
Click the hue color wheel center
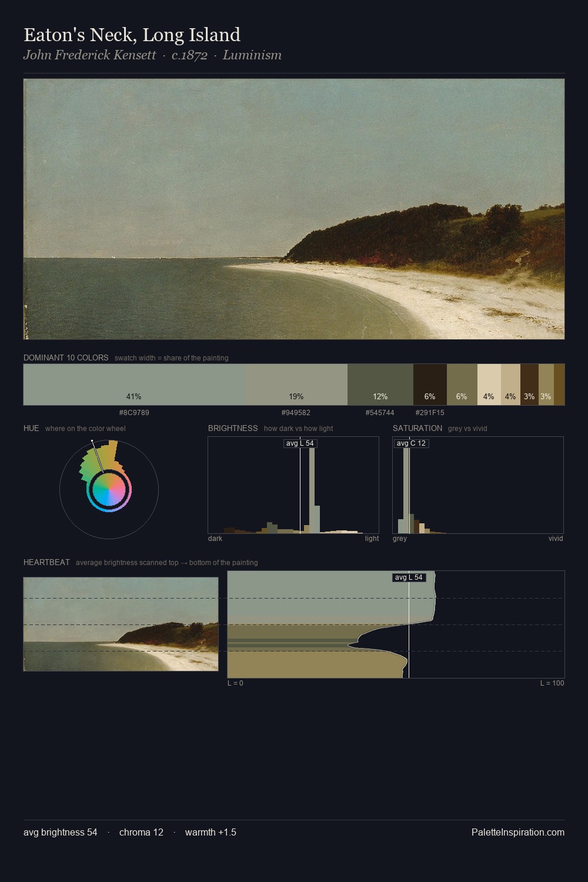pos(109,489)
